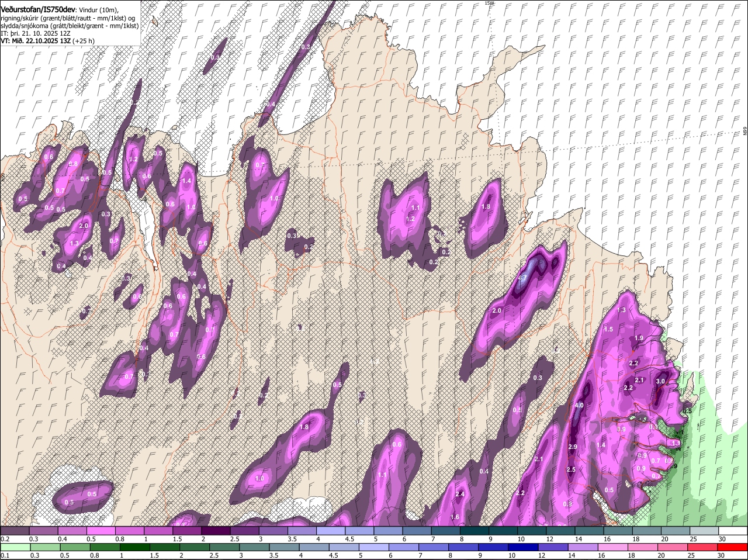748x560 pixels.
Task: Click the Veðurstofan/IS750dev map title
Action: (38, 10)
